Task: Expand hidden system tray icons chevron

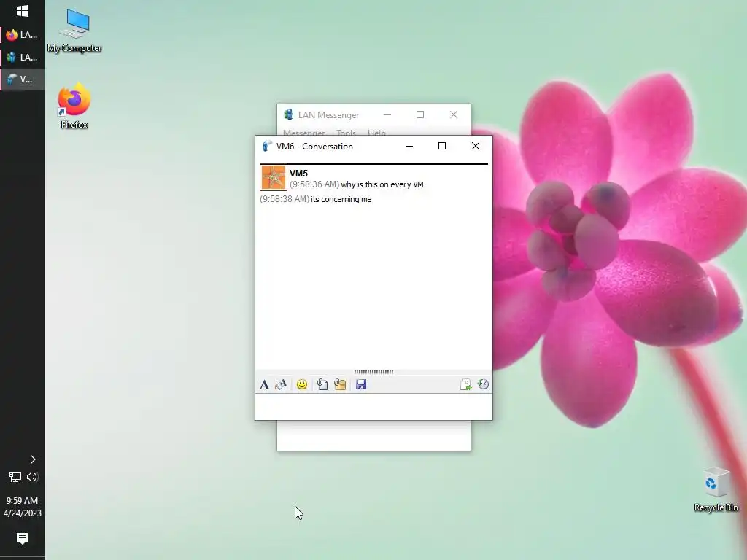Action: point(32,459)
